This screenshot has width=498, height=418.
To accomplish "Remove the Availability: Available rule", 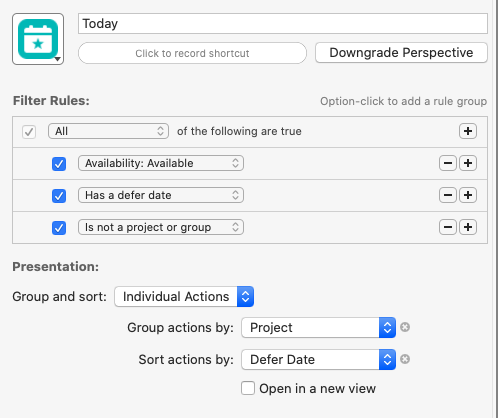I will 448,163.
